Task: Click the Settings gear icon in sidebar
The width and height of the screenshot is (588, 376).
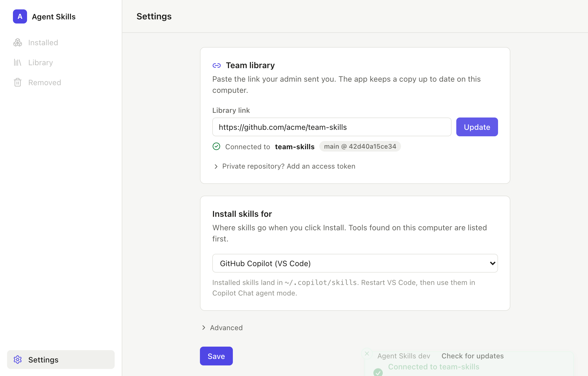Action: point(18,360)
